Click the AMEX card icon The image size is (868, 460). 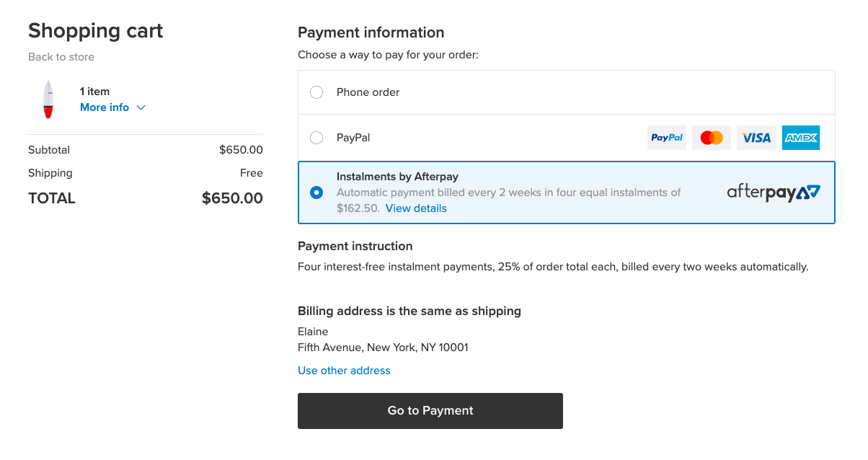point(801,138)
